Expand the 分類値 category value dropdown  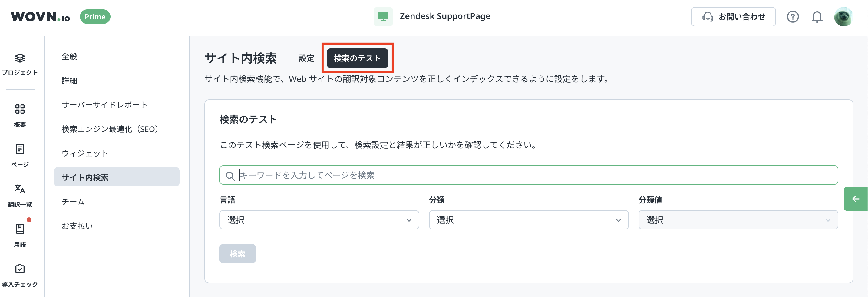738,220
